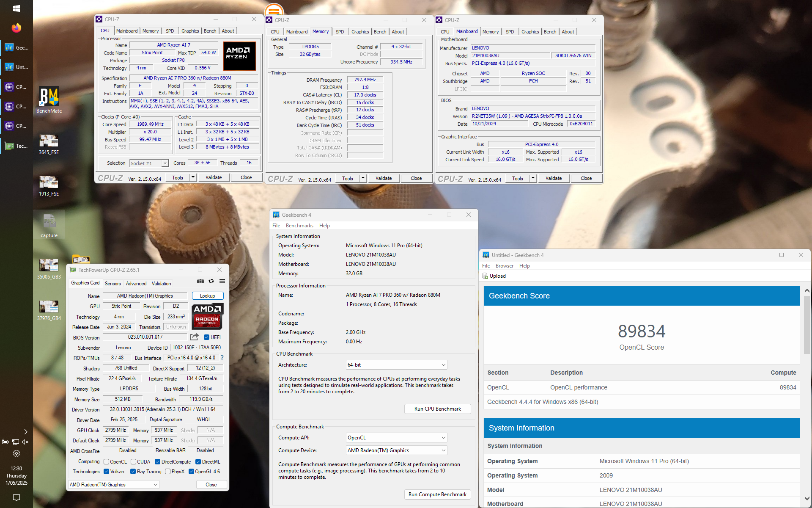The height and width of the screenshot is (508, 812).
Task: Open the taskbar Settings gear
Action: pos(16,453)
